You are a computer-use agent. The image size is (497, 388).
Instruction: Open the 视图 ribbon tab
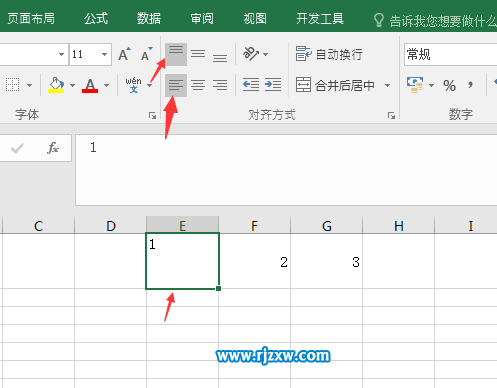point(255,19)
